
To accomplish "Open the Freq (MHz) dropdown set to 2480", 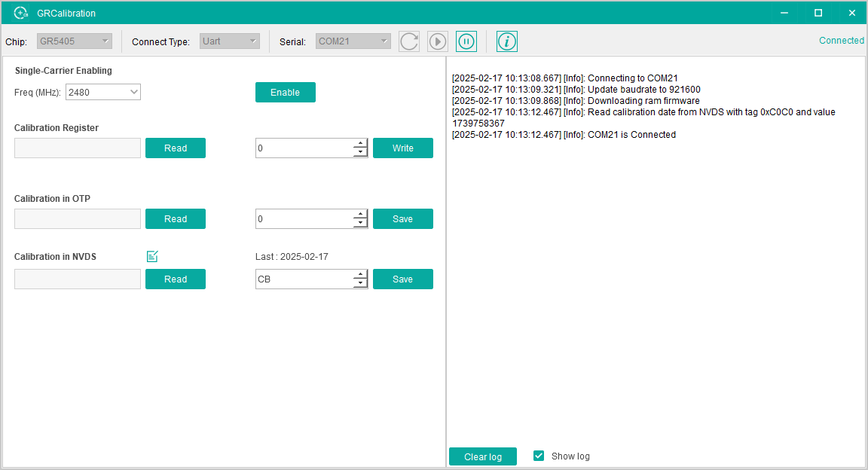I will (103, 92).
